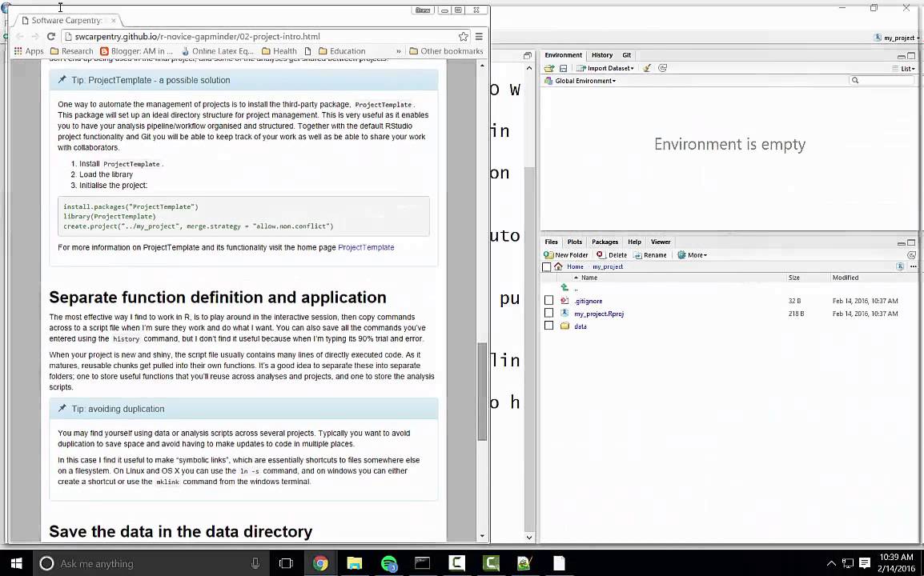The image size is (924, 576).
Task: Click the New Folder button in Files pane
Action: (x=566, y=255)
